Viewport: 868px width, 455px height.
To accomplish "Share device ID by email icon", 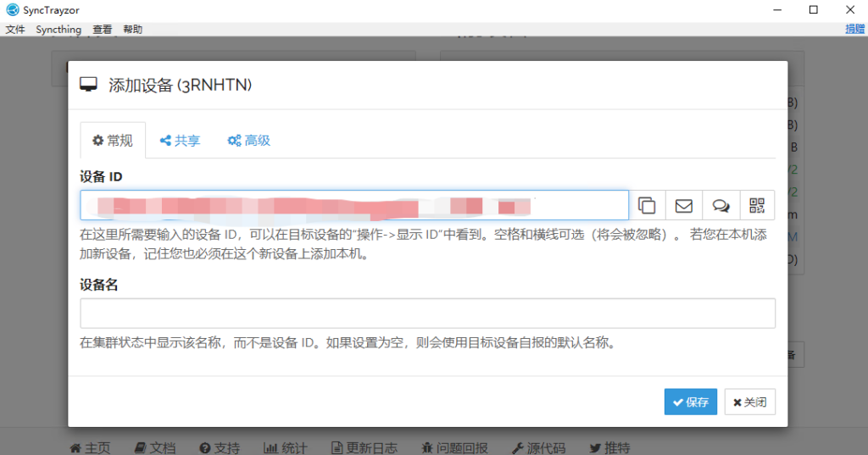I will click(684, 205).
